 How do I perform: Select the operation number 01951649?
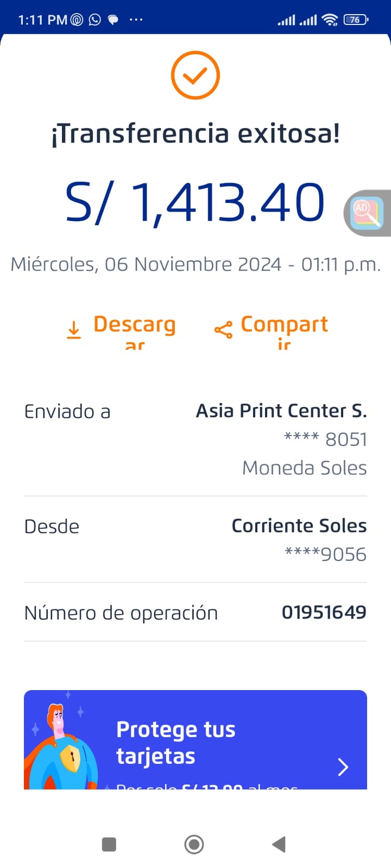[x=324, y=612]
